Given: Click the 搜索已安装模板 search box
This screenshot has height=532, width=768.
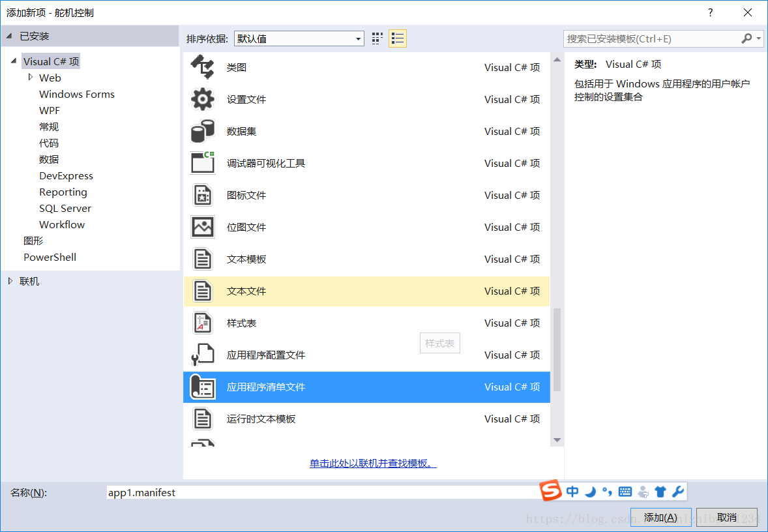Looking at the screenshot, I should click(x=651, y=38).
